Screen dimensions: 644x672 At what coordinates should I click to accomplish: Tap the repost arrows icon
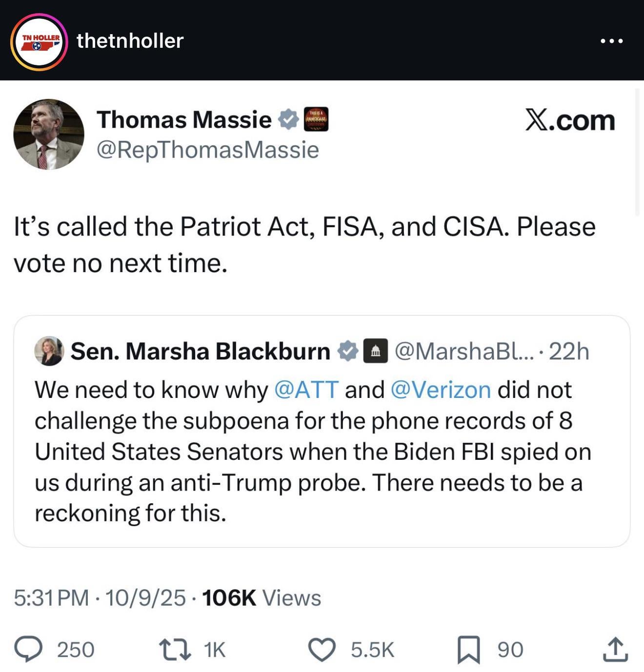click(175, 650)
